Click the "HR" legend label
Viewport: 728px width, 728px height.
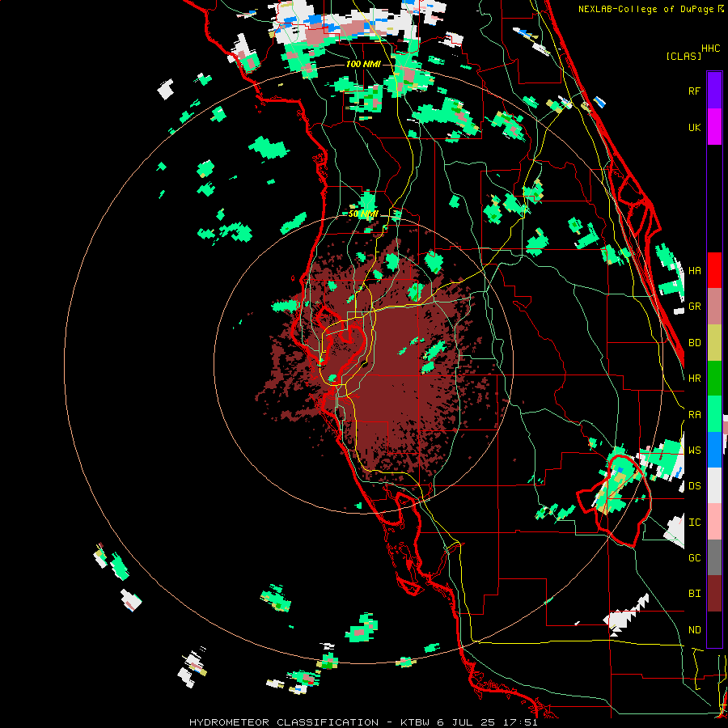pyautogui.click(x=694, y=379)
